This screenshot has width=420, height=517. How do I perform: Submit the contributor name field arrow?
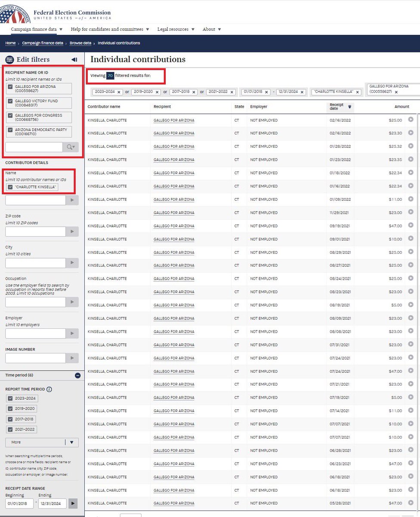point(72,200)
